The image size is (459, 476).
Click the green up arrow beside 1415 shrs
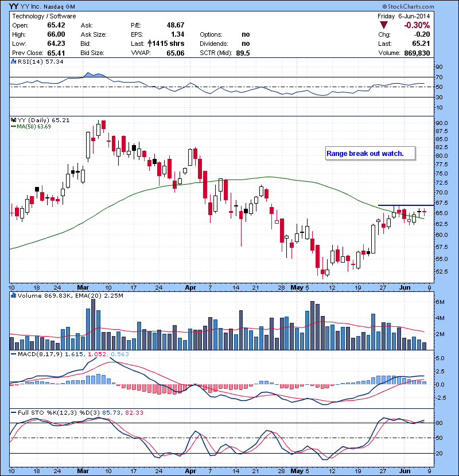pyautogui.click(x=149, y=44)
